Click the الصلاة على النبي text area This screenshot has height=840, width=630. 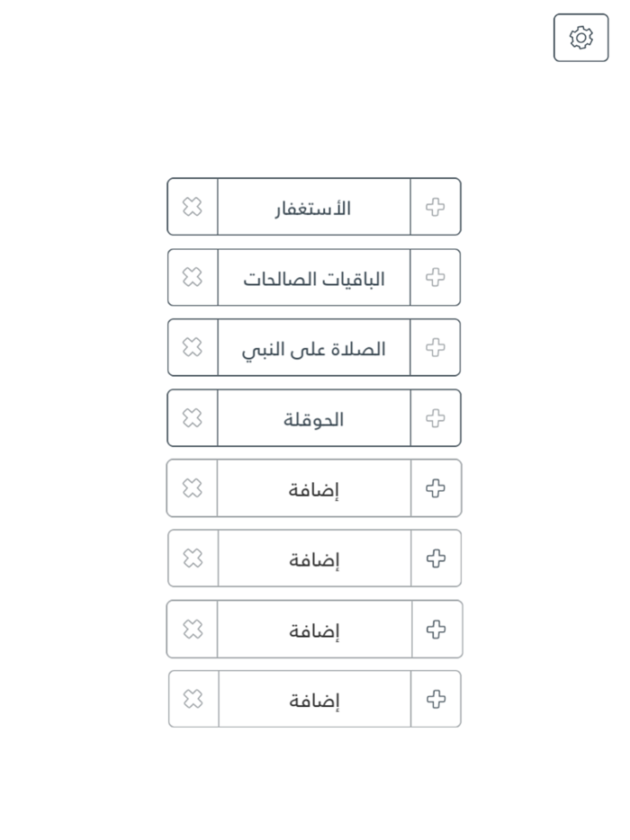tap(312, 347)
